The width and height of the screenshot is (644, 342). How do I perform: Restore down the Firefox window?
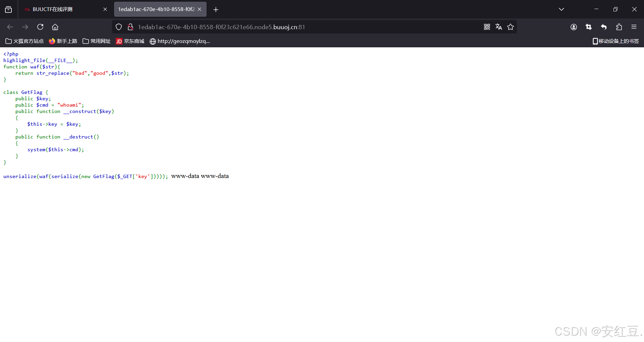coord(615,9)
